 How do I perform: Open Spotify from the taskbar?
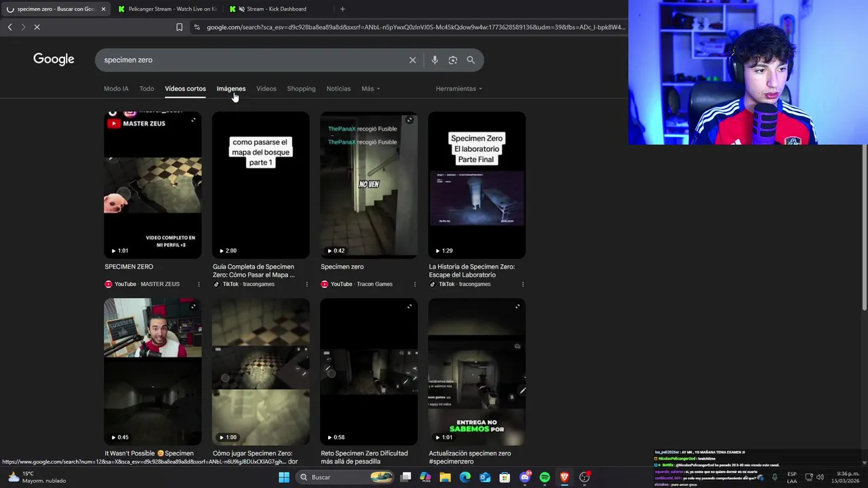coord(545,477)
